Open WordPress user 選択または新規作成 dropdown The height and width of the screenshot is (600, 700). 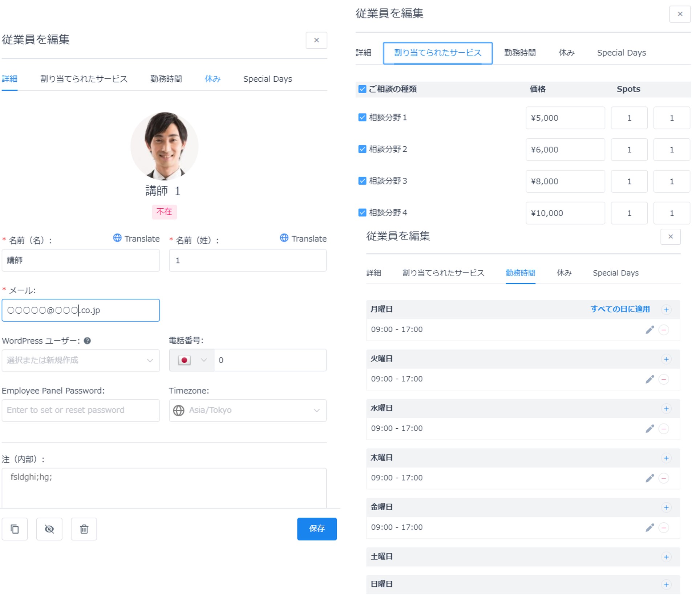tap(81, 360)
